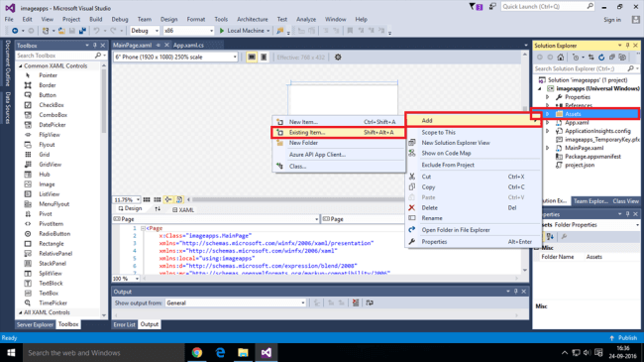Screen dimensions: 644x362
Task: Open File Explorer from the taskbar
Action: 243,352
